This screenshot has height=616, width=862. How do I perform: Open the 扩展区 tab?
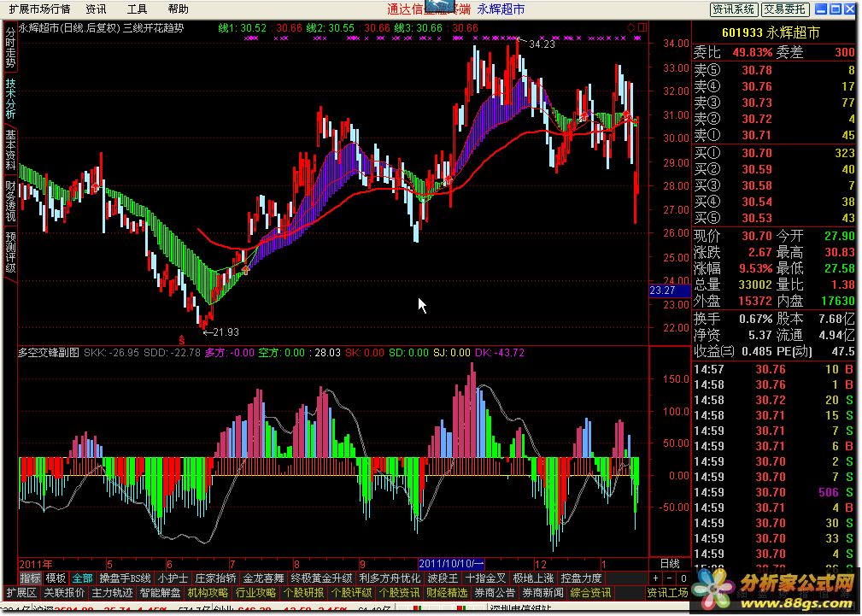click(x=21, y=593)
